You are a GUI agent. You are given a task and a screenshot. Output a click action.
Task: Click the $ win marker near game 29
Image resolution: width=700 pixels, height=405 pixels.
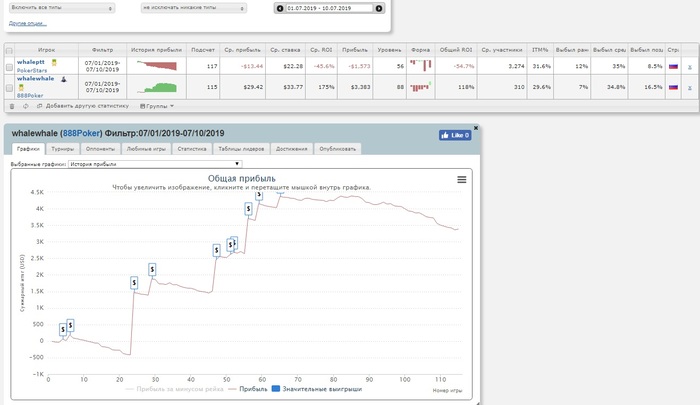[x=152, y=269]
